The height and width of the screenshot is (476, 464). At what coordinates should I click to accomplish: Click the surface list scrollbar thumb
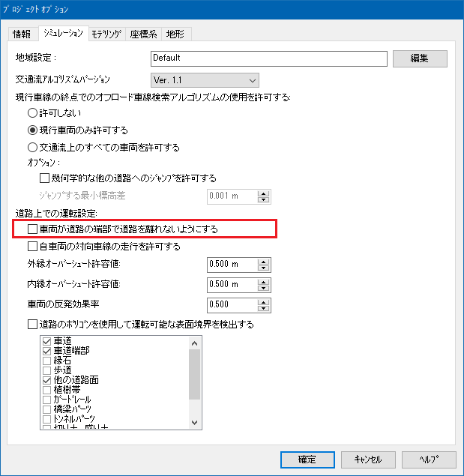tap(194, 375)
